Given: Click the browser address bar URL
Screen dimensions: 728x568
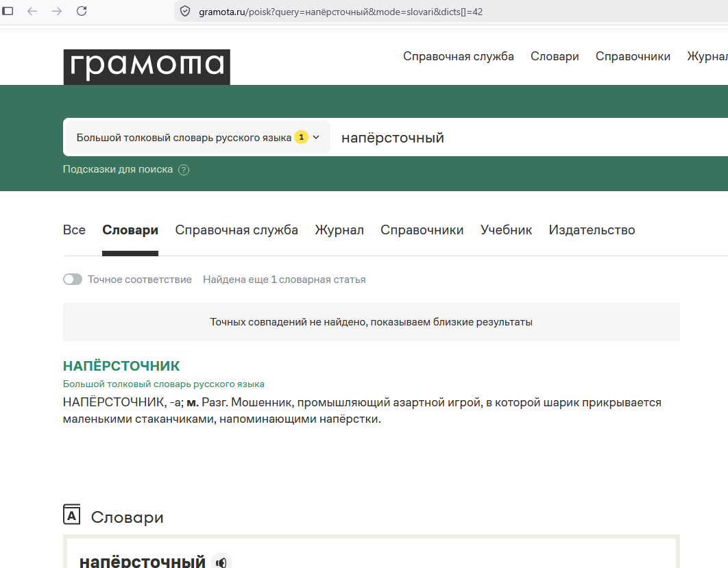Looking at the screenshot, I should coord(340,12).
